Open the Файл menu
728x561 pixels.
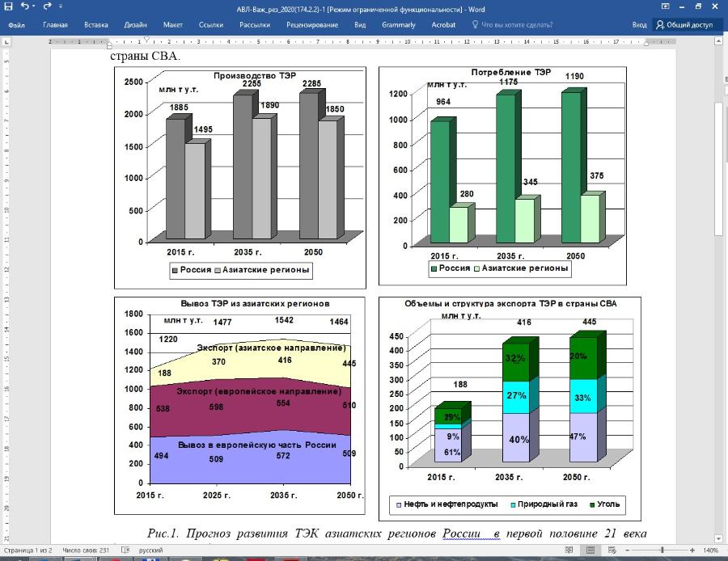(x=16, y=25)
